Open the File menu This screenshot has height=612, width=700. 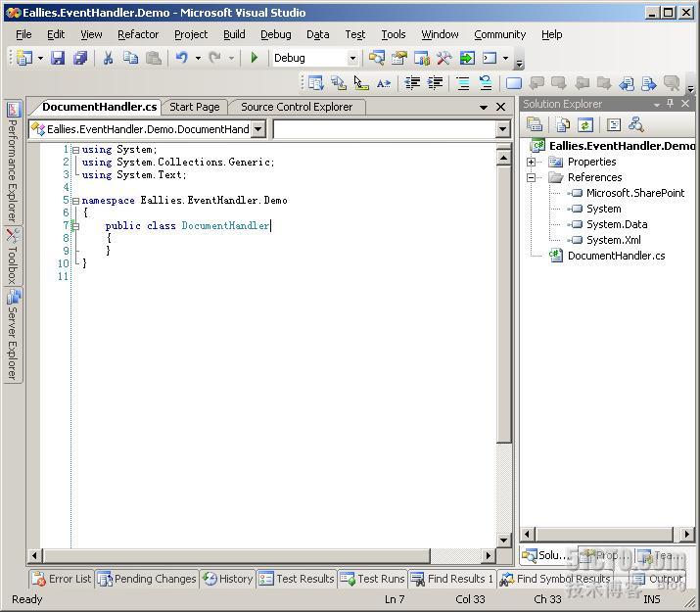coord(23,34)
